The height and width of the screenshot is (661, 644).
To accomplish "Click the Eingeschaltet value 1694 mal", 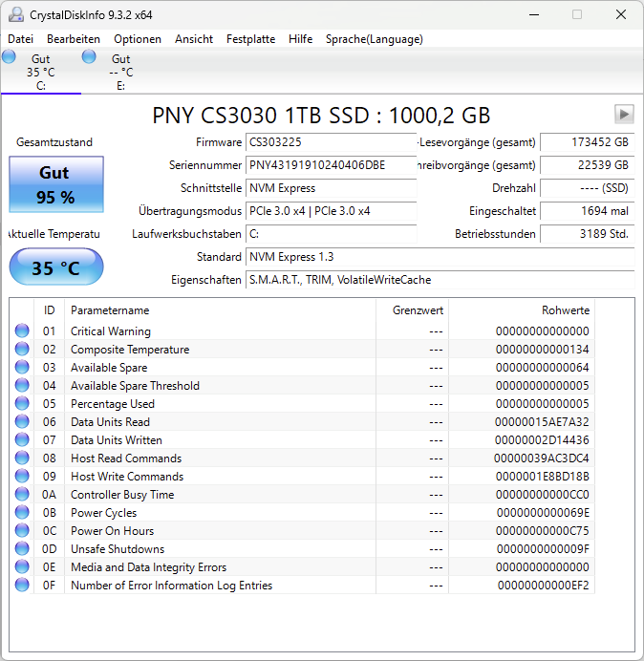I will (x=587, y=211).
